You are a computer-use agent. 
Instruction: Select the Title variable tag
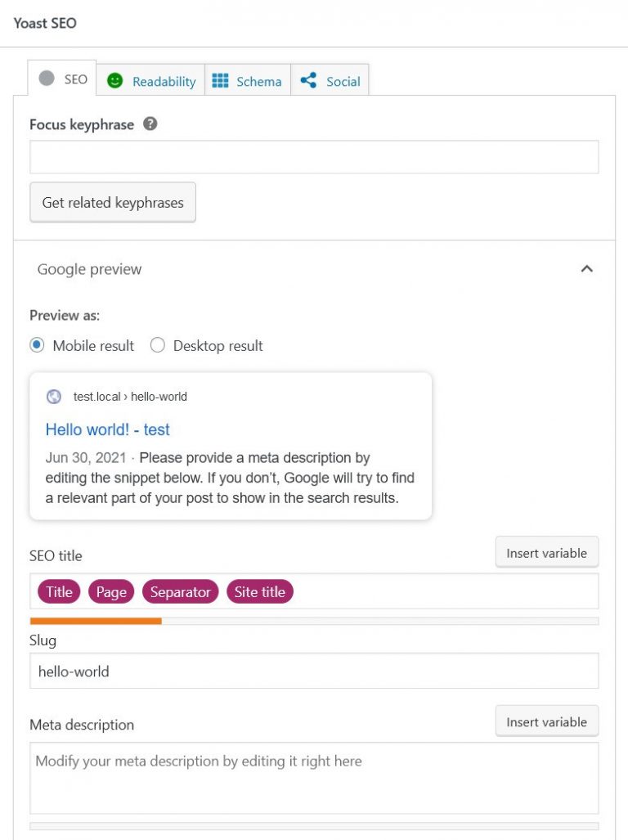point(58,591)
